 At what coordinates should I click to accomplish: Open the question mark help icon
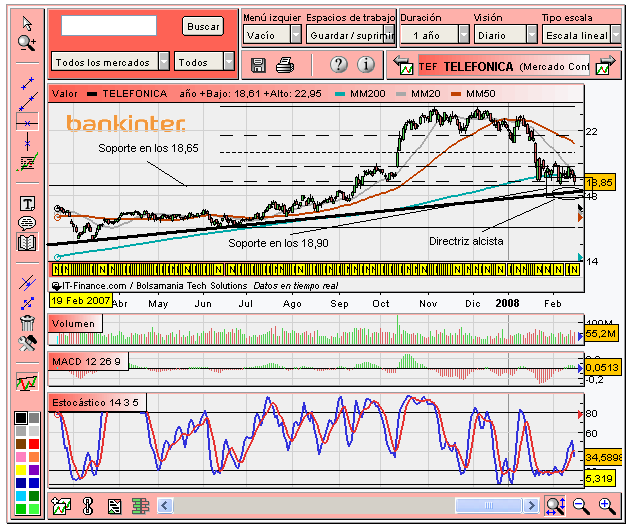coord(338,64)
